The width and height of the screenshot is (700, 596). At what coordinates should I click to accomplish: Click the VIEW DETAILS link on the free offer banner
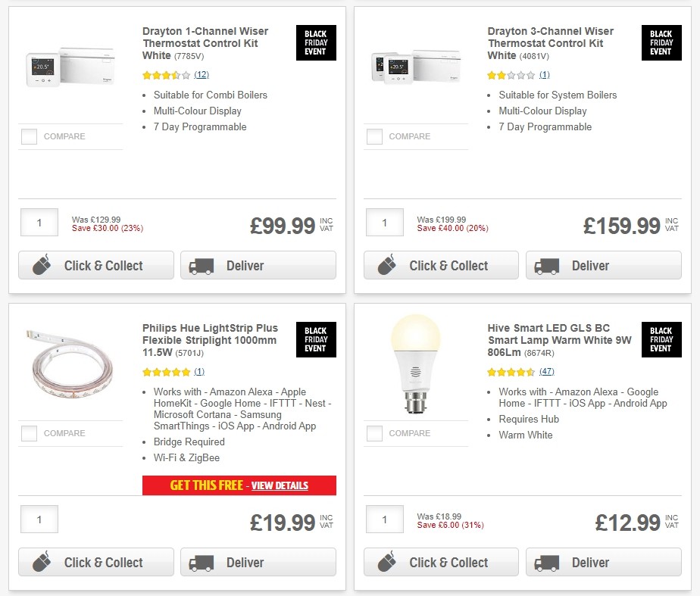click(x=281, y=485)
